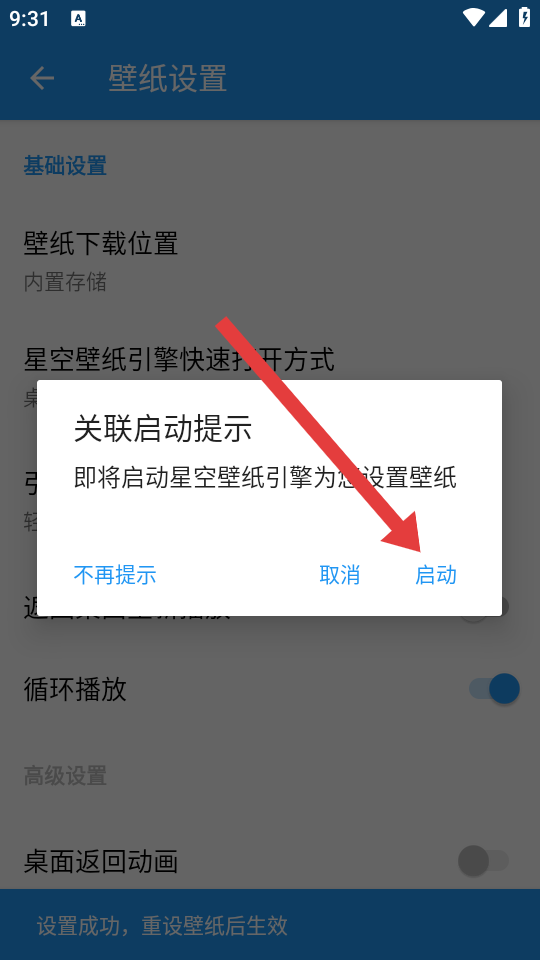Tap the 设置成功 snackbar message
This screenshot has height=960, width=540.
[162, 925]
